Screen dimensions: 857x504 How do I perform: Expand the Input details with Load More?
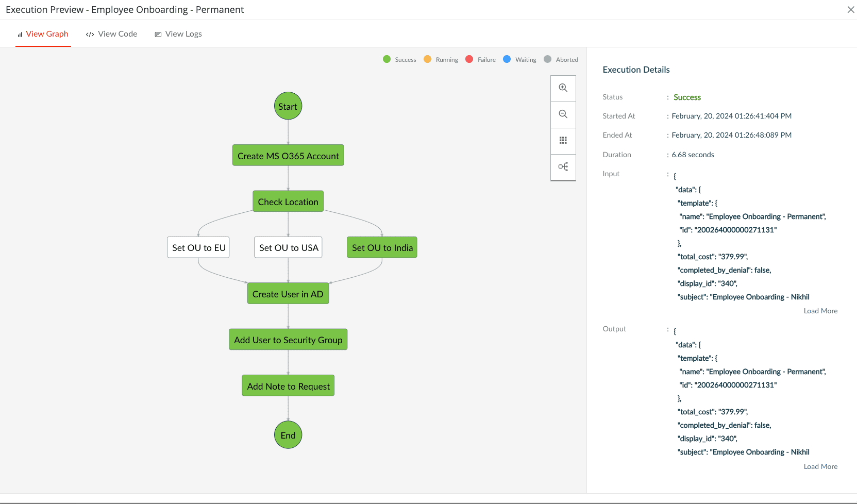coord(820,311)
